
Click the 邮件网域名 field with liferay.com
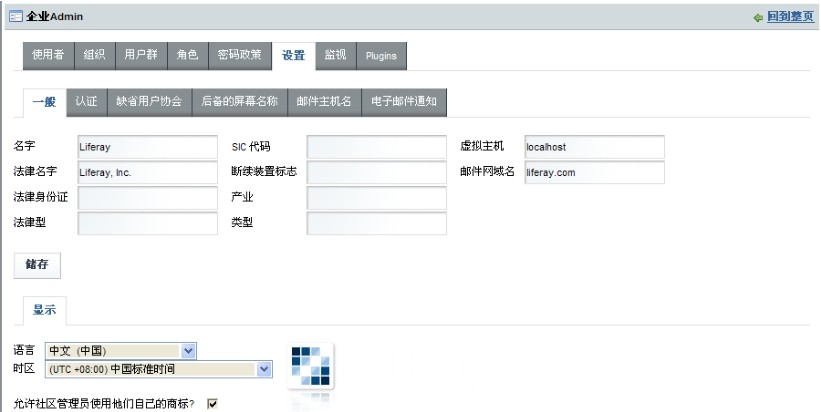tap(594, 172)
